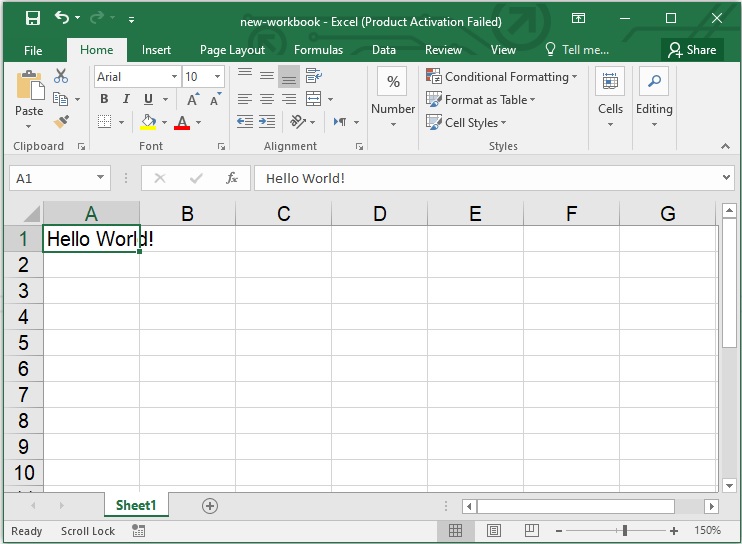
Task: Open the Name Box dropdown arrow
Action: point(101,178)
